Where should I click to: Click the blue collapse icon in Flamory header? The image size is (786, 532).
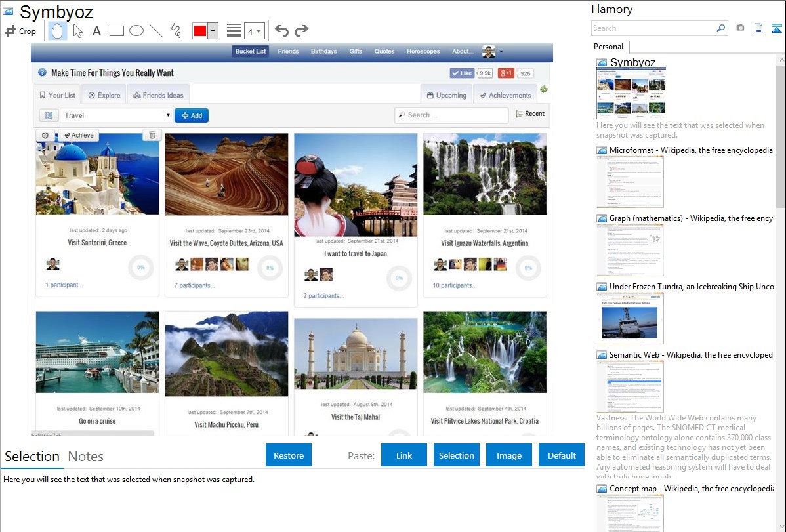click(776, 28)
